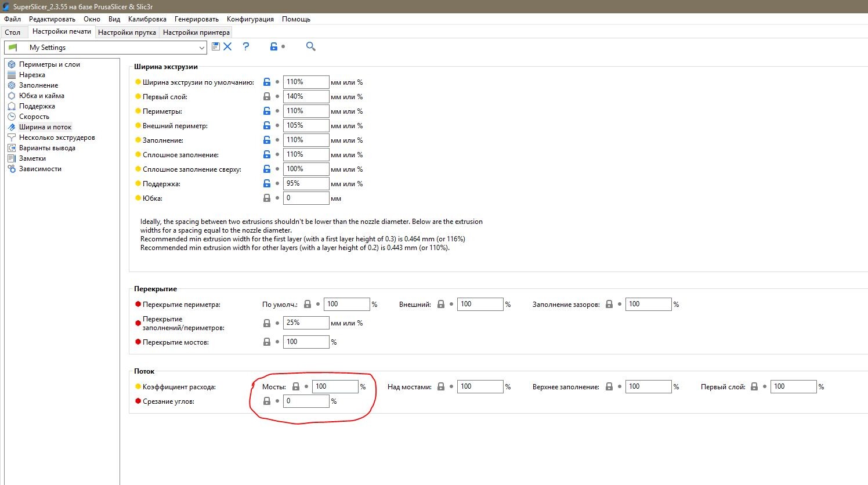The image size is (868, 485).
Task: Click Верхнее заполнение flow field
Action: (648, 387)
